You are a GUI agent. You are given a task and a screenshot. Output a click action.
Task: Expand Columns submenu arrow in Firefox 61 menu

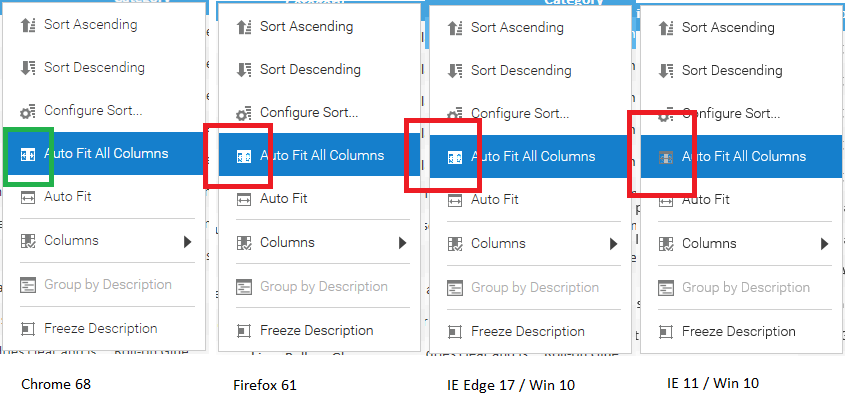click(x=403, y=243)
